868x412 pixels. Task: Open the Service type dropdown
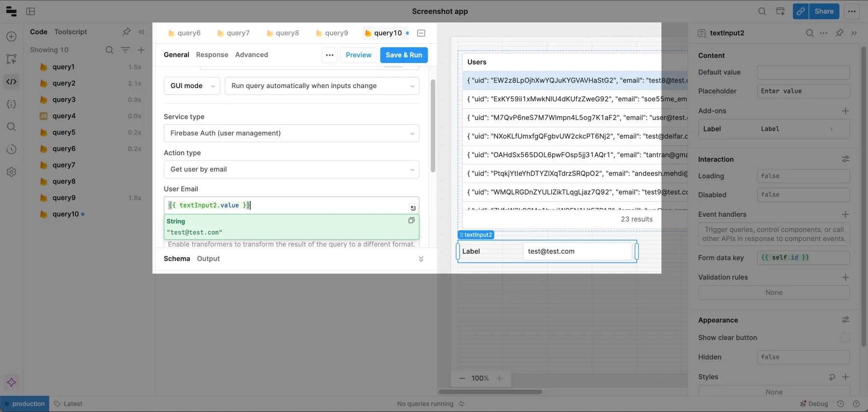pos(291,133)
